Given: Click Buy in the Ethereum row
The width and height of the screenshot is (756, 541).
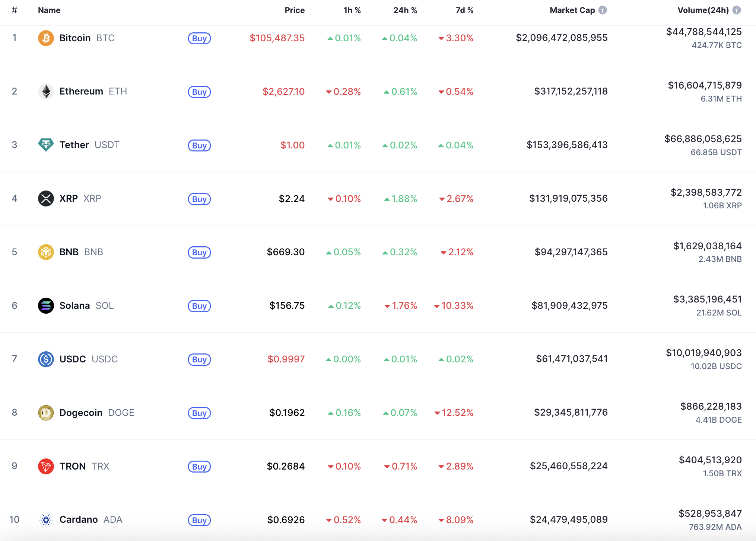Looking at the screenshot, I should click(x=199, y=92).
